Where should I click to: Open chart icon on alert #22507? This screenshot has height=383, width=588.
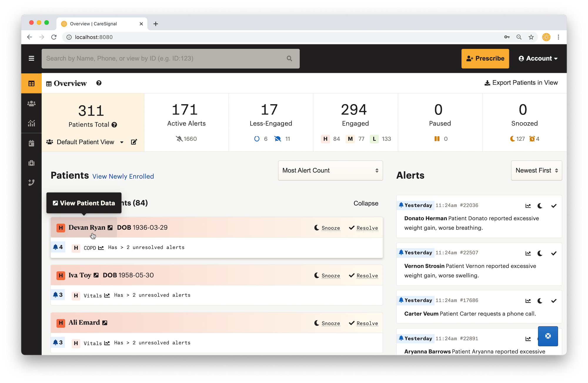[x=528, y=253]
